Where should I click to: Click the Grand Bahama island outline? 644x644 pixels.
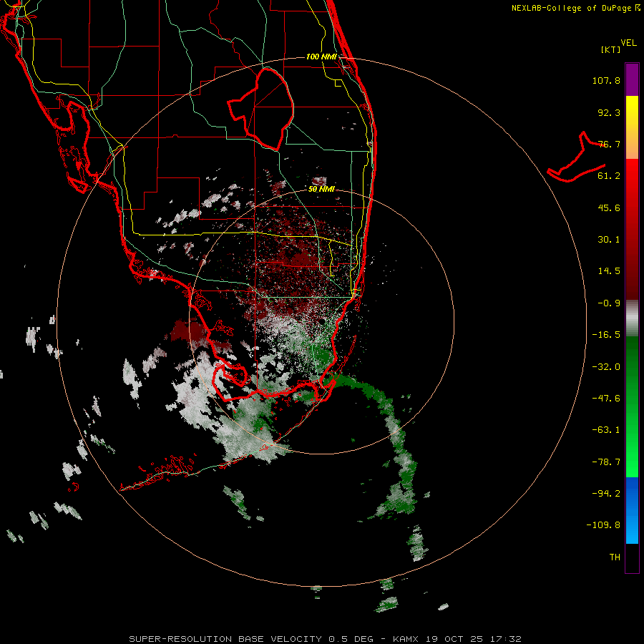coord(576,157)
